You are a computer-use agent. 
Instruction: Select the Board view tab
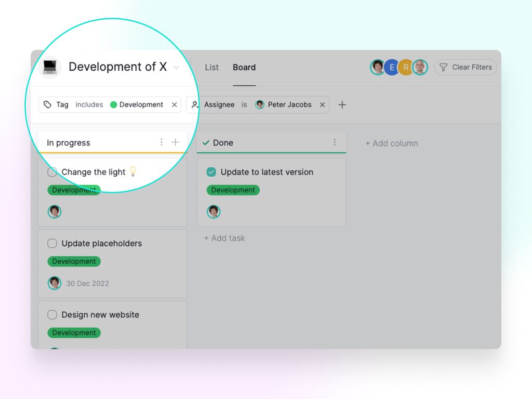pos(244,67)
